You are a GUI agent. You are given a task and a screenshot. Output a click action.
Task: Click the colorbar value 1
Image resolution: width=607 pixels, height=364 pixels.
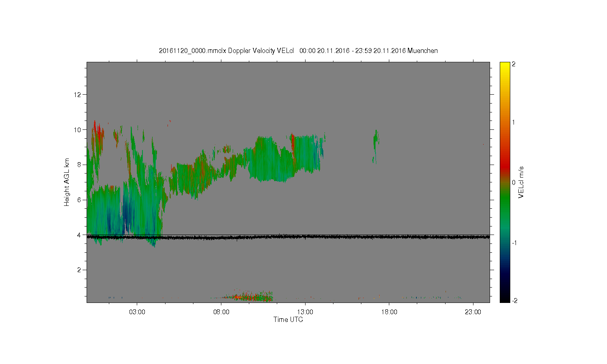click(x=514, y=122)
